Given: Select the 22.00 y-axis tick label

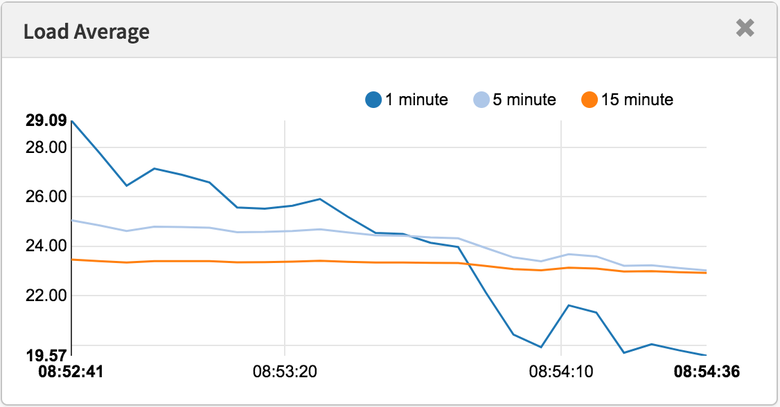Looking at the screenshot, I should tap(46, 296).
